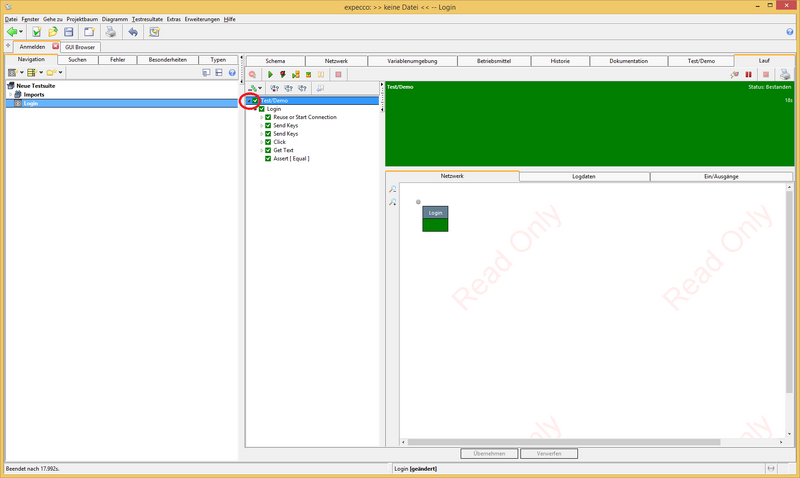Click the save floppy disk toolbar icon

click(69, 32)
